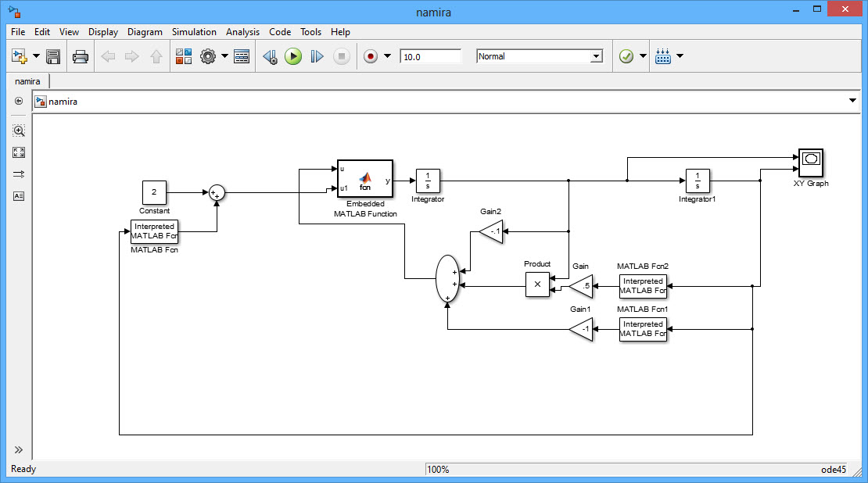Screen dimensions: 868x483
Task: Switch to the namira tab
Action: (x=27, y=80)
